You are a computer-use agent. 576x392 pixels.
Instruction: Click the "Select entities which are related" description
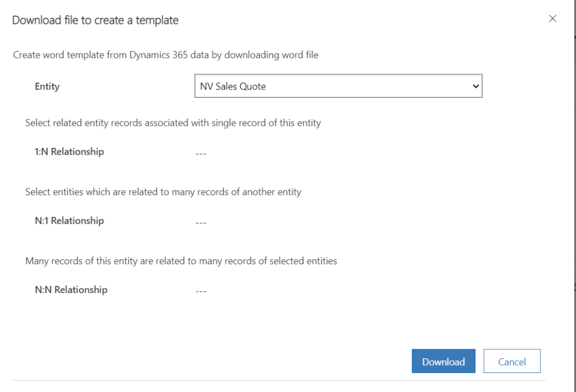[x=163, y=192]
